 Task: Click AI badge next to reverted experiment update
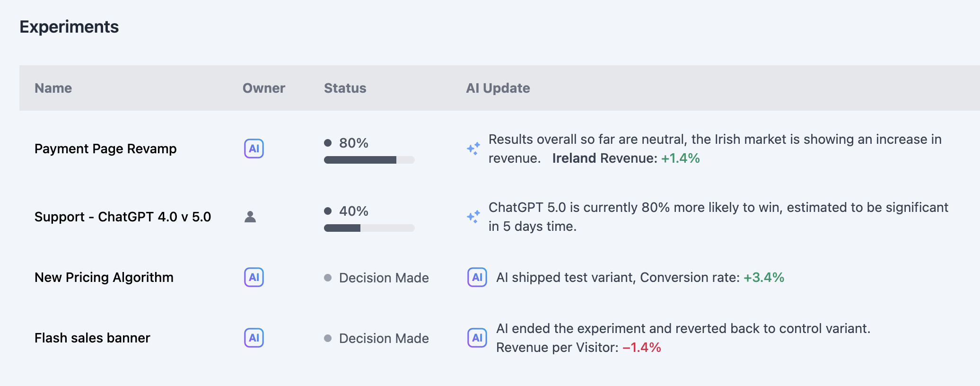pyautogui.click(x=477, y=338)
